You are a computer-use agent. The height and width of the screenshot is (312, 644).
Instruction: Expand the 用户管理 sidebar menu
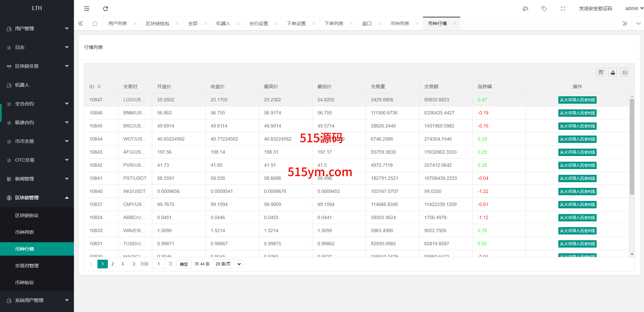[x=37, y=29]
